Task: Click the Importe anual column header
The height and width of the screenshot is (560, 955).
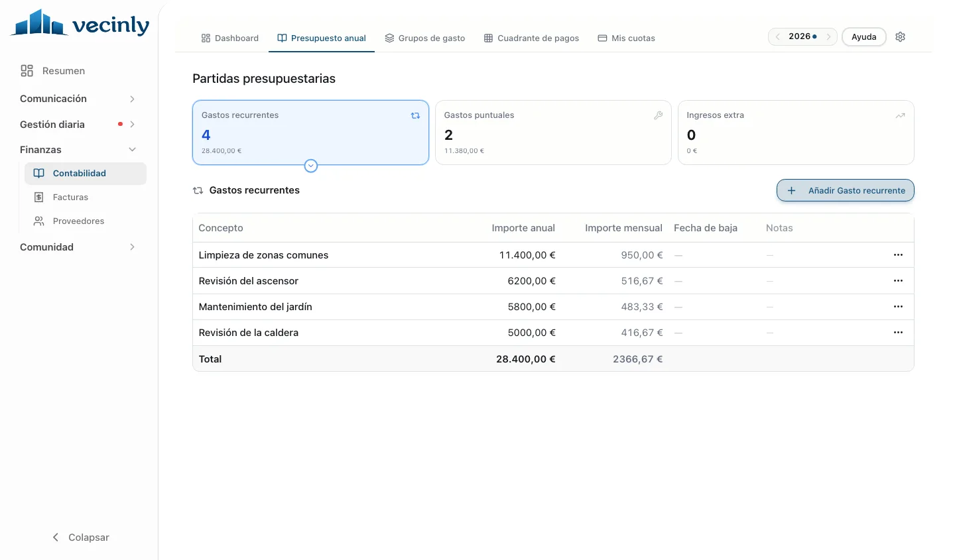Action: click(523, 228)
